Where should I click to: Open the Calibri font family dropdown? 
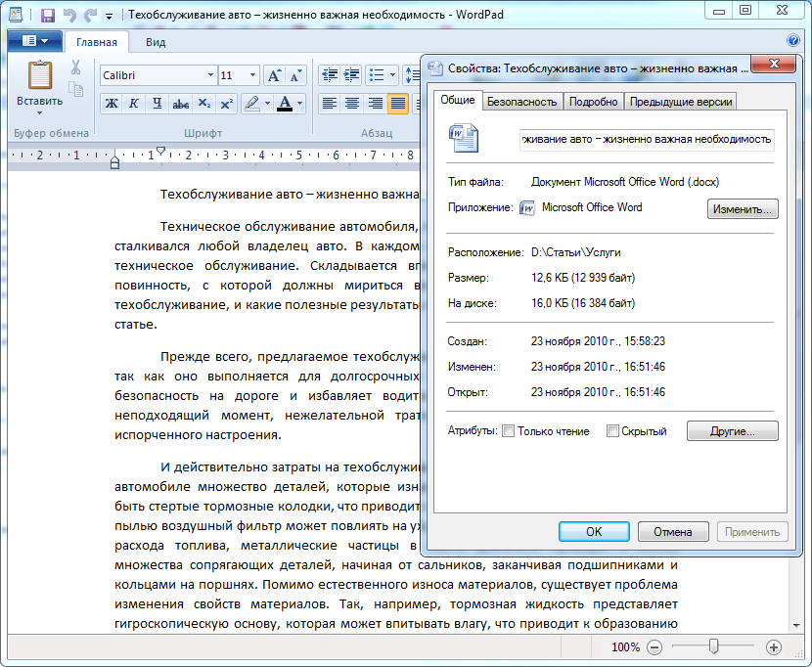[x=210, y=75]
